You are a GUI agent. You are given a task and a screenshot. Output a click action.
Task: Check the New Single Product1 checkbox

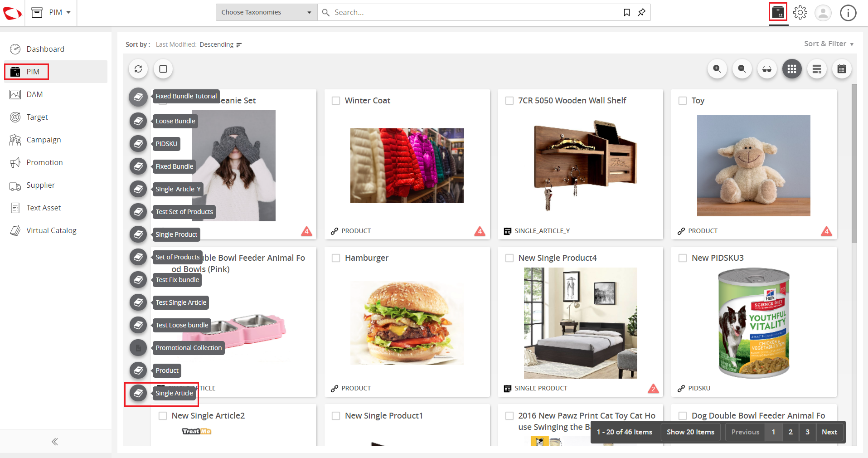tap(336, 416)
